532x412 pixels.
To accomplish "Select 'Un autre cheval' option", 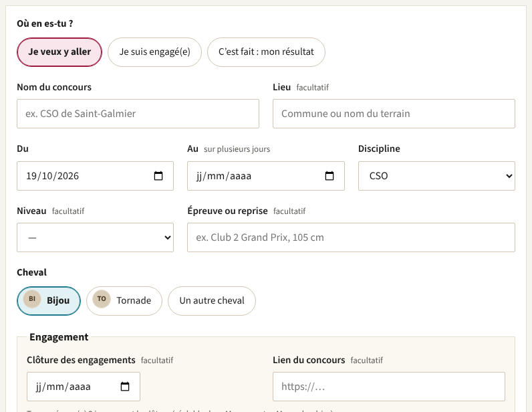I will 212,300.
